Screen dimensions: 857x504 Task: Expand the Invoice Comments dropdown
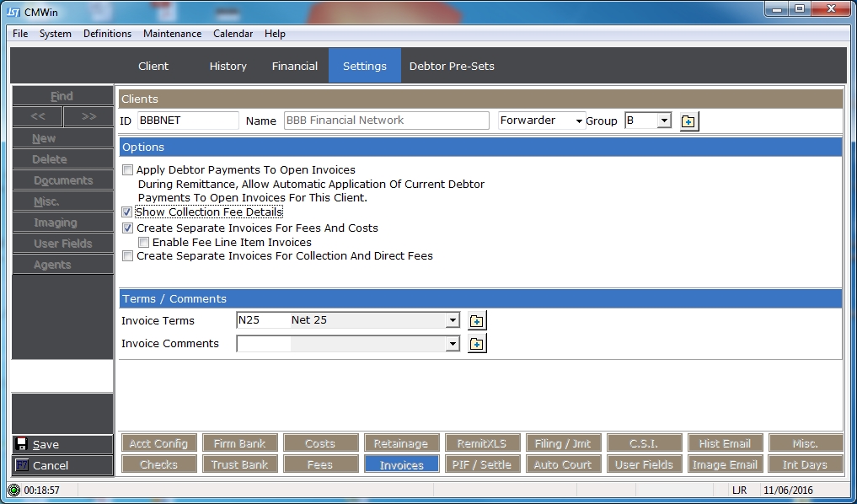pos(453,344)
